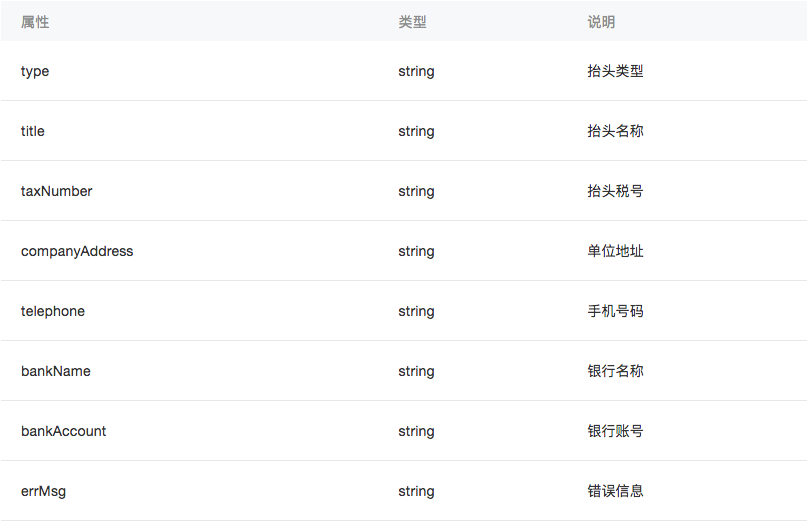Viewport: 812px width, 524px height.
Task: Click string type in errMsg row
Action: tap(416, 491)
